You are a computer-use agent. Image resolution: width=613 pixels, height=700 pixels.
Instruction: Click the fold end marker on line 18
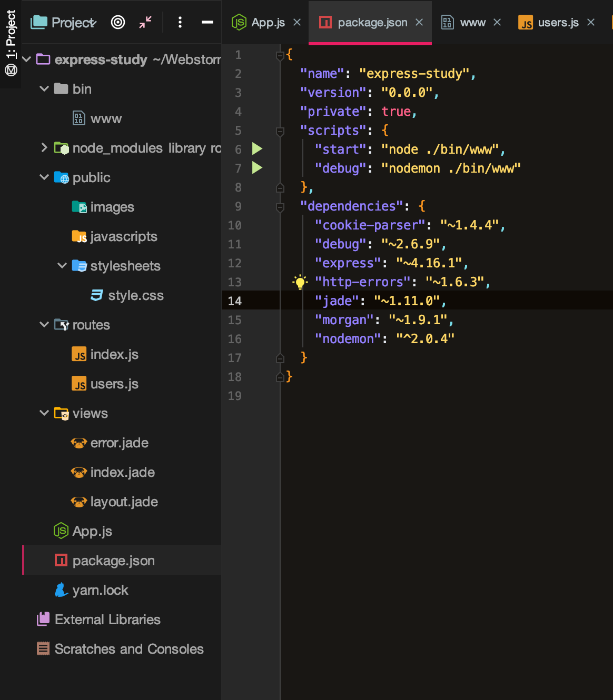(280, 377)
